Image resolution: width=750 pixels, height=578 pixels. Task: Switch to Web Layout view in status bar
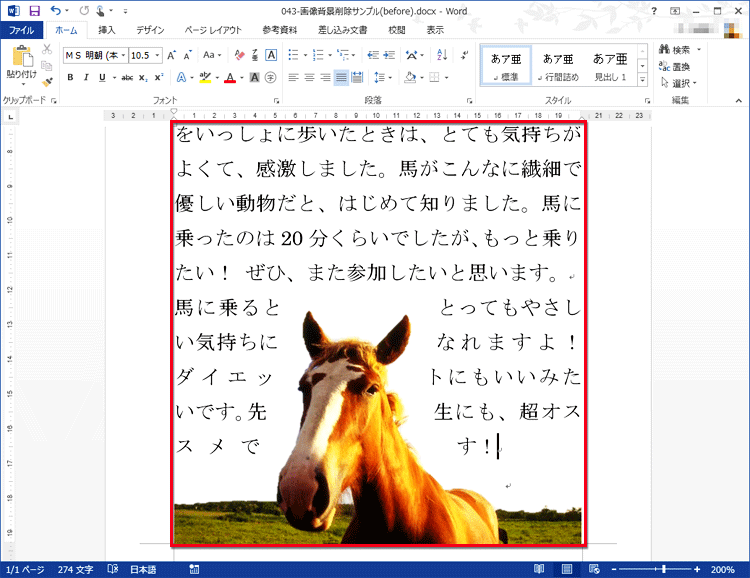(594, 569)
